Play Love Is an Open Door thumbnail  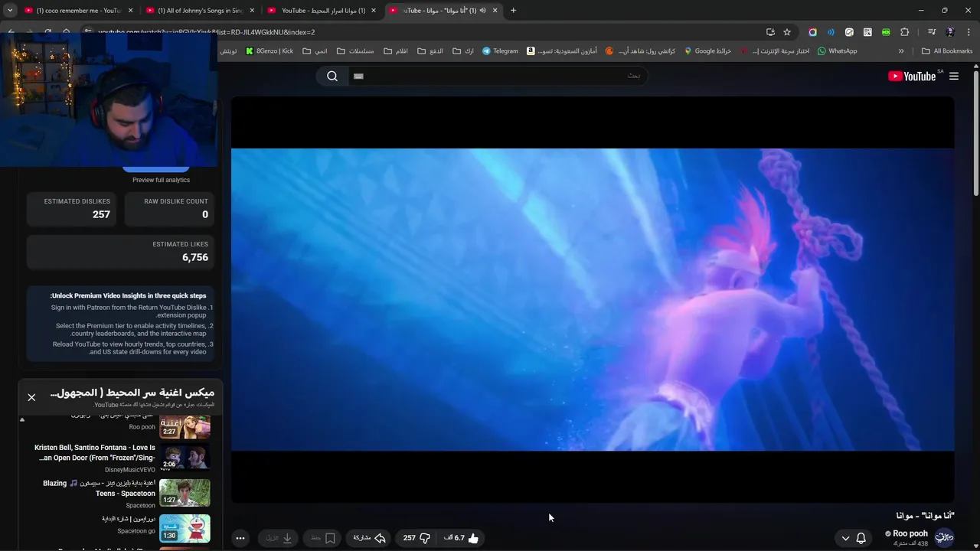[x=185, y=457]
